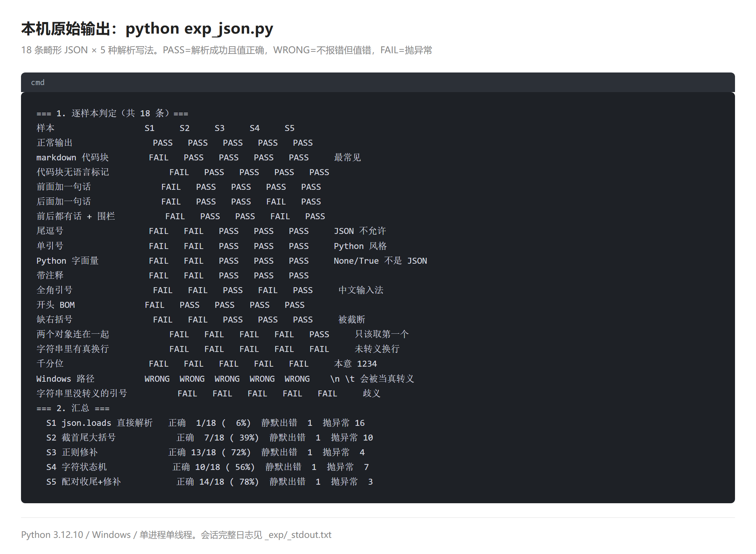Click the PASS under S1 in 正常输出 row
This screenshot has width=756, height=554.
(163, 143)
